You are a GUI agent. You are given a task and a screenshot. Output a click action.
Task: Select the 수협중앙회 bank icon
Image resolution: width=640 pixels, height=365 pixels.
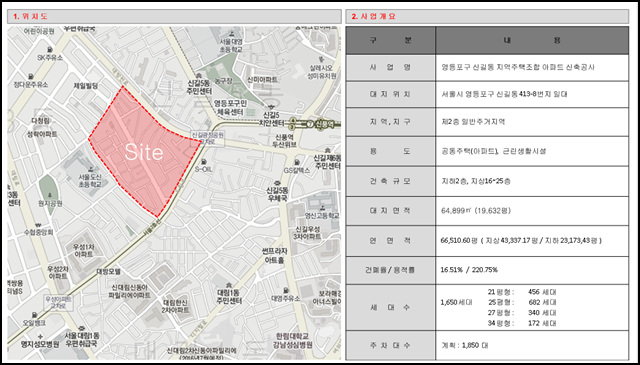point(38,224)
